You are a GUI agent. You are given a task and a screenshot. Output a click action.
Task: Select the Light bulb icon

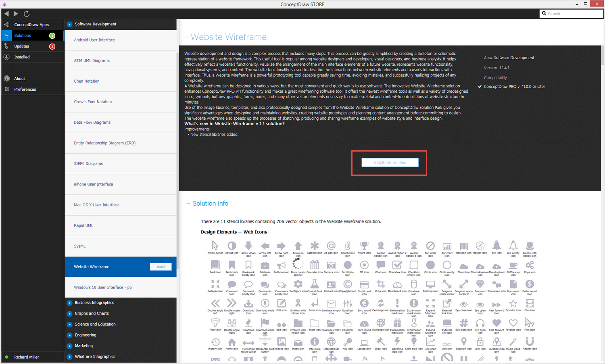414,342
